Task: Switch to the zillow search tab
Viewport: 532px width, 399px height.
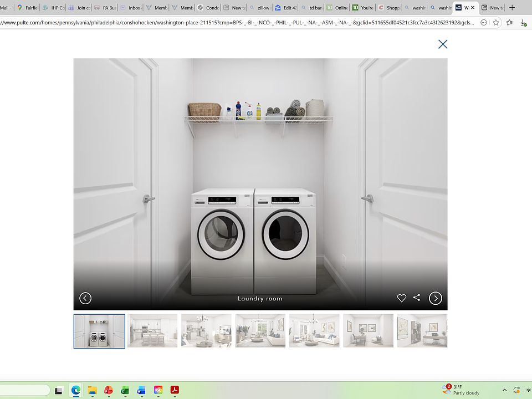Action: coord(260,7)
